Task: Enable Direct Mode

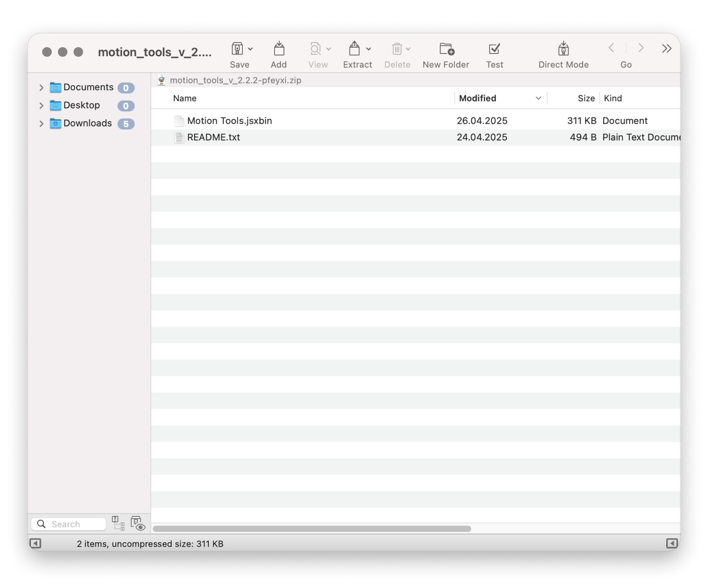Action: point(563,49)
